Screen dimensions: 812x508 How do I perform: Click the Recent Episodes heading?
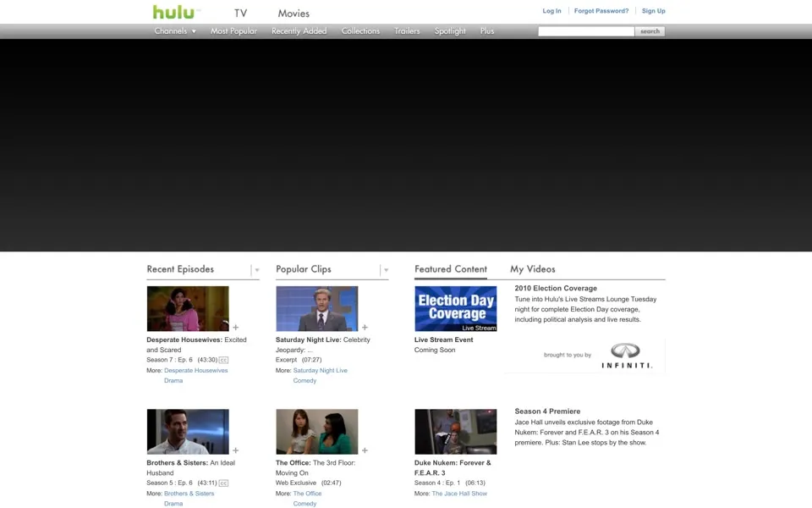(180, 269)
